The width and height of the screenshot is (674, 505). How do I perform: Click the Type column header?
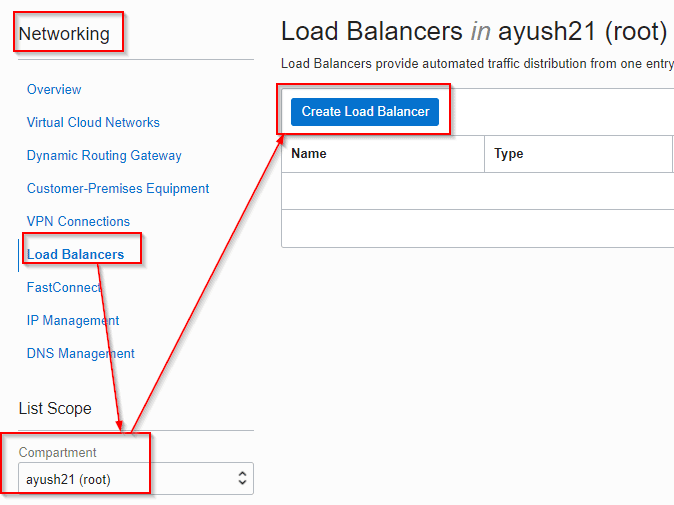[x=509, y=154]
